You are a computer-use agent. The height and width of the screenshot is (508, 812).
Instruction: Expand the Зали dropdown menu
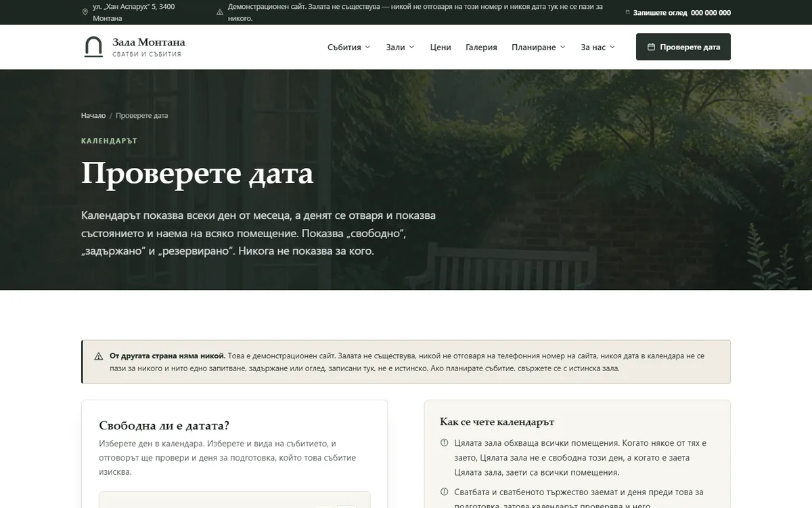pos(400,47)
